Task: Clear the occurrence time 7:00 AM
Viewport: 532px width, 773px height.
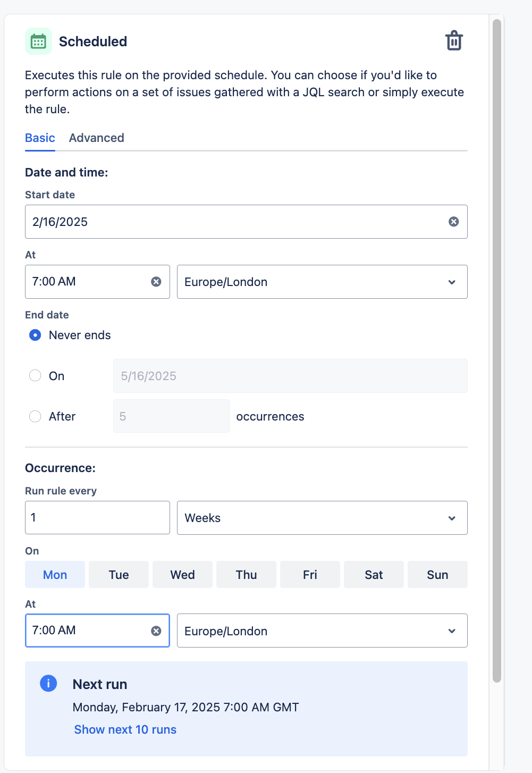Action: pos(156,631)
